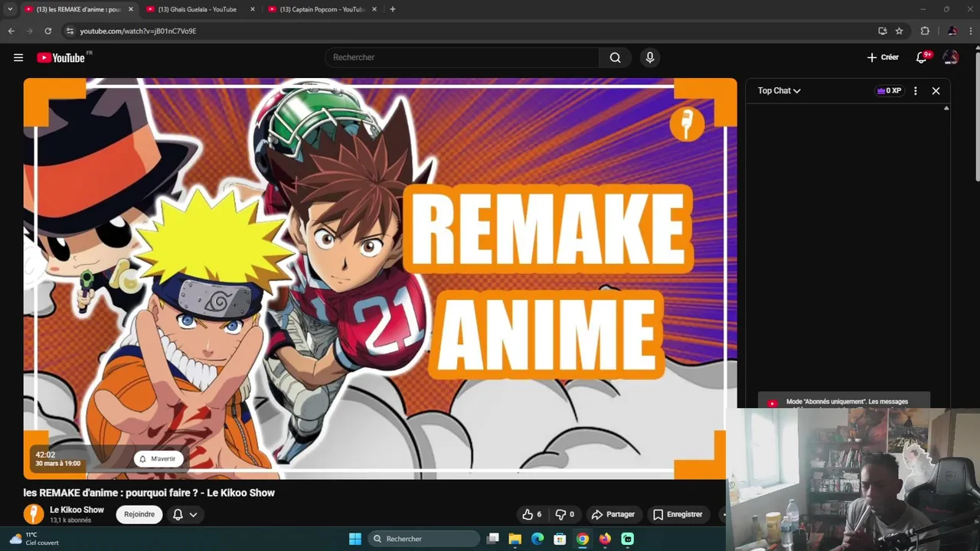Open the account avatar menu
The width and height of the screenshot is (980, 551).
(x=951, y=57)
